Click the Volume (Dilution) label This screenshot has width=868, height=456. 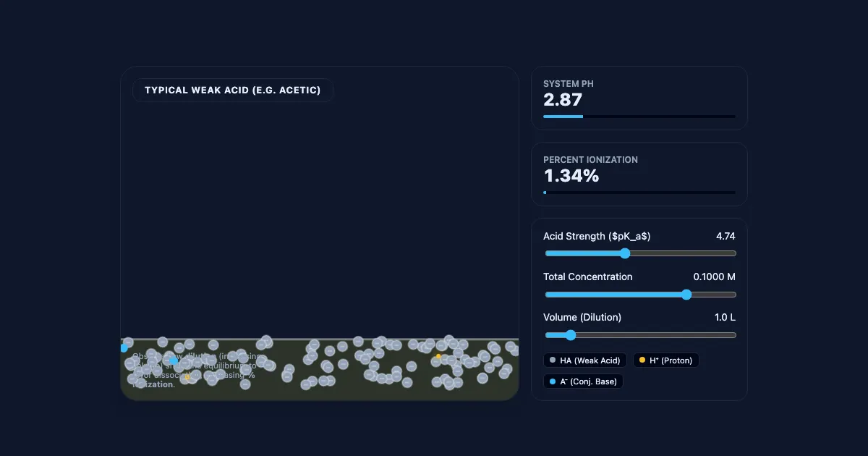582,317
